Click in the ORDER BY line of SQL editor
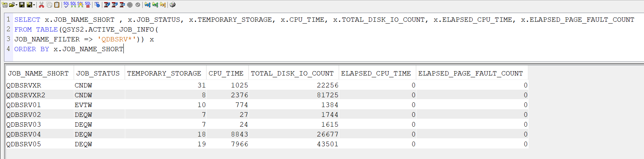 87,49
